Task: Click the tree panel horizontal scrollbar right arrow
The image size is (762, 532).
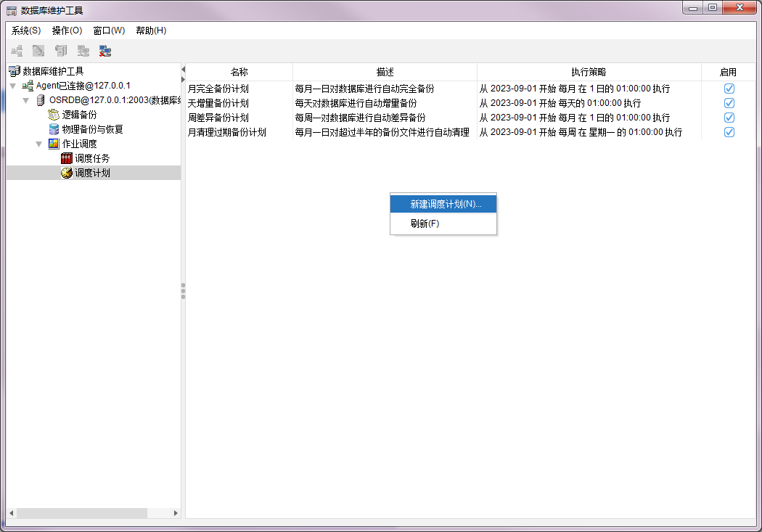Action: [x=176, y=513]
